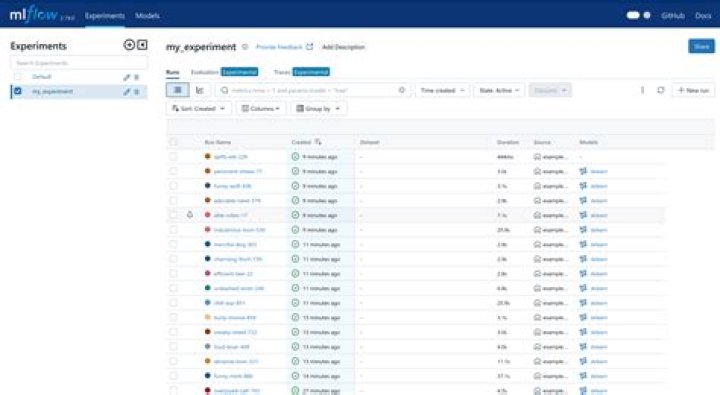Click the source icon on the merciful-dog row
This screenshot has height=395, width=720.
tap(537, 244)
